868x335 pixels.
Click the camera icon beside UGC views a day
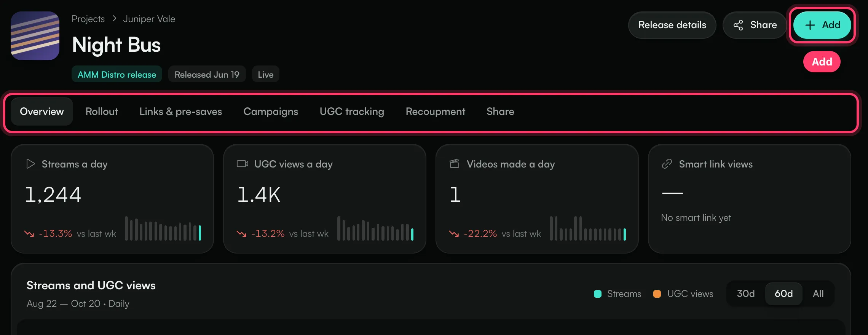[243, 164]
